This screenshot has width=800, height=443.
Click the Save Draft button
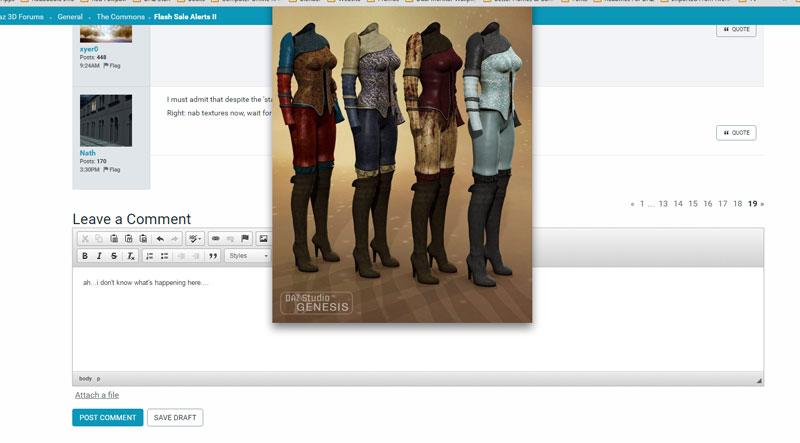(x=175, y=417)
